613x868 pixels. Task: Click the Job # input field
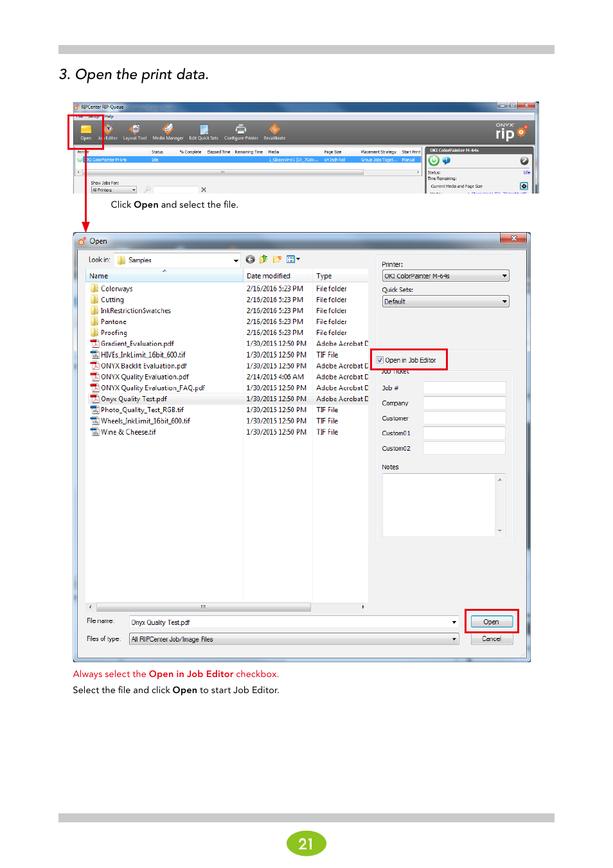(464, 388)
